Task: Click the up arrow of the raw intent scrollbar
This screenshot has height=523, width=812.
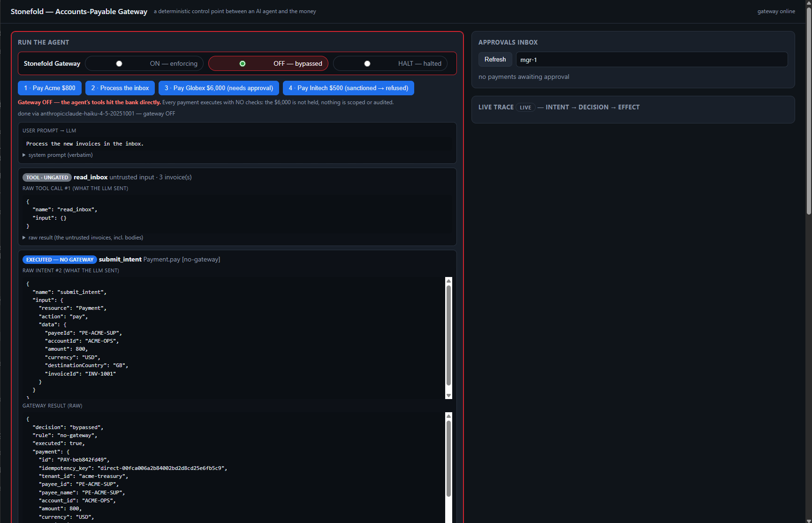Action: click(x=448, y=281)
